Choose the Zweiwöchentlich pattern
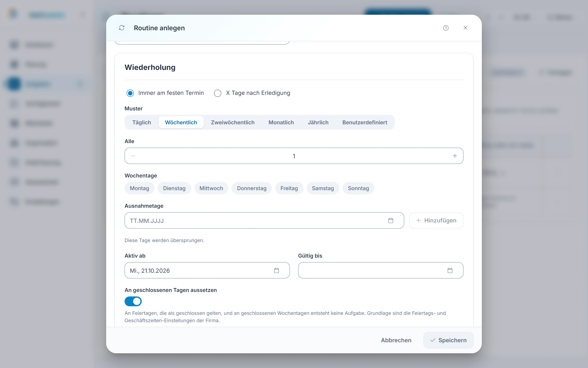This screenshot has height=368, width=588. pos(233,122)
